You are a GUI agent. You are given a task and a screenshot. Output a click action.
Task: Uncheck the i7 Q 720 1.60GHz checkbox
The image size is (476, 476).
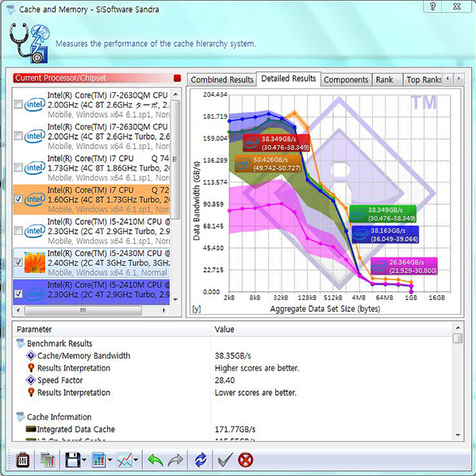18,199
